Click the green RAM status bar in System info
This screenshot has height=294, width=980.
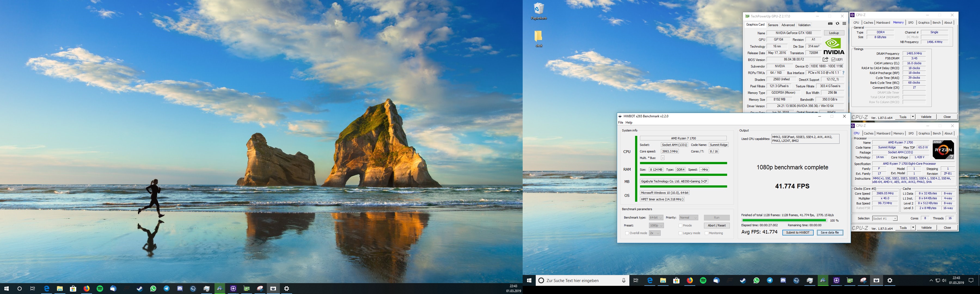pyautogui.click(x=683, y=175)
